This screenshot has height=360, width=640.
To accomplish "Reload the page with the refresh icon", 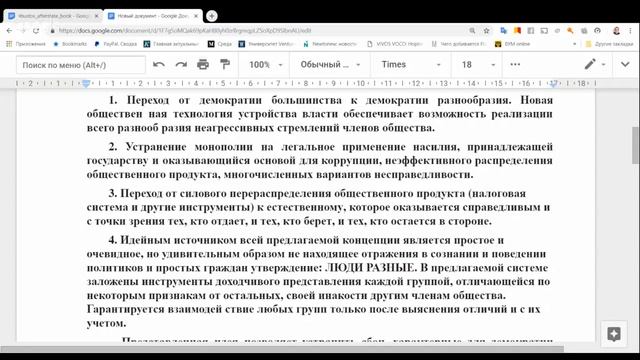I will point(36,31).
